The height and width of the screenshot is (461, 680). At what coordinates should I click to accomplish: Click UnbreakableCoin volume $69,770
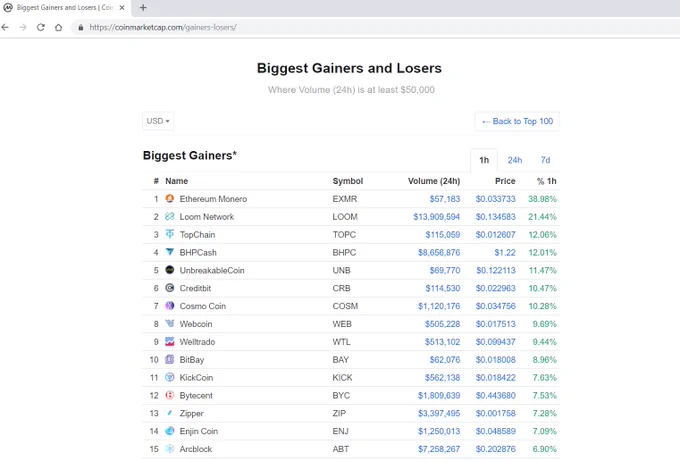tap(445, 270)
